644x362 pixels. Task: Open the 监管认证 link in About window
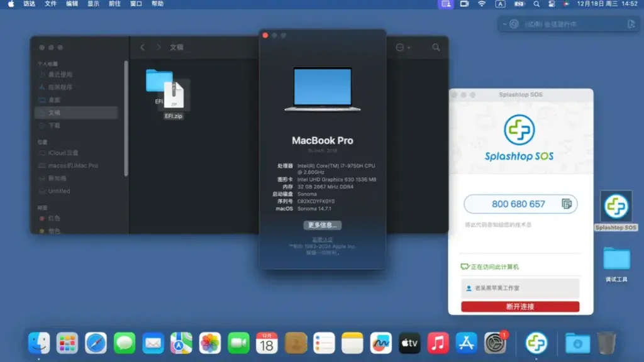click(x=323, y=239)
